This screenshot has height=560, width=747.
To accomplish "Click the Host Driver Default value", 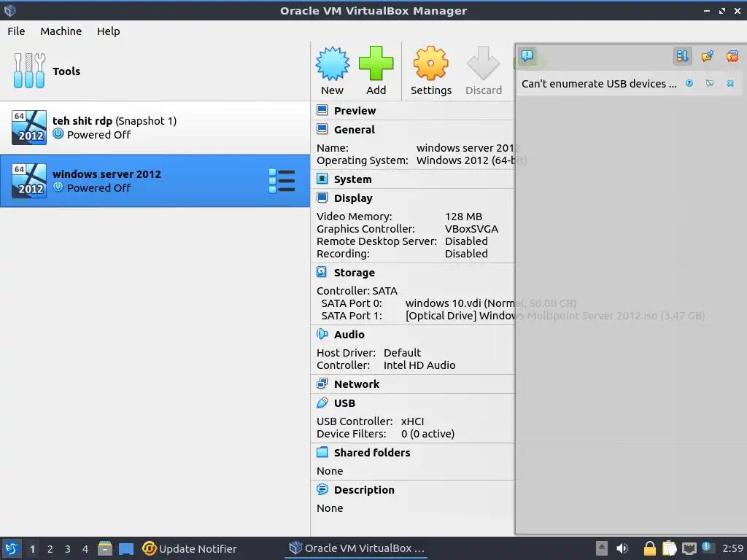I will 402,353.
